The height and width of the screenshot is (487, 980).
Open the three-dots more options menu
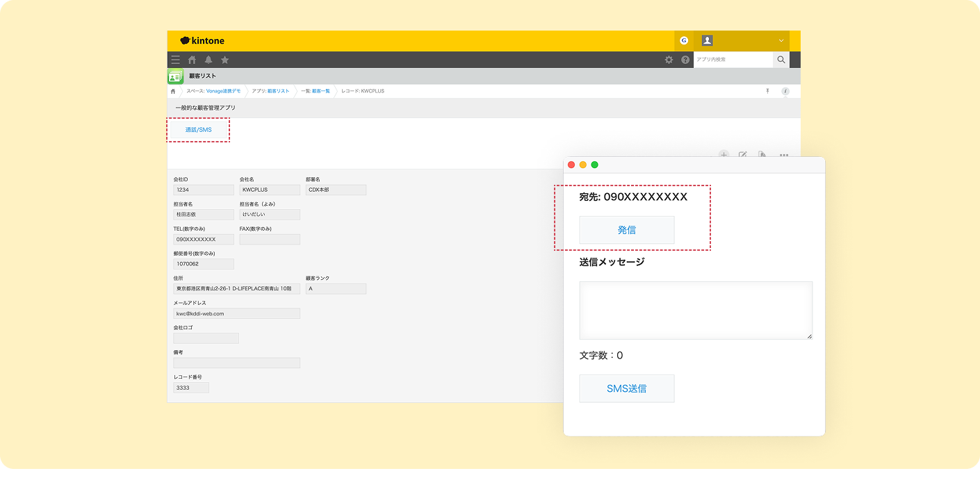(x=784, y=155)
